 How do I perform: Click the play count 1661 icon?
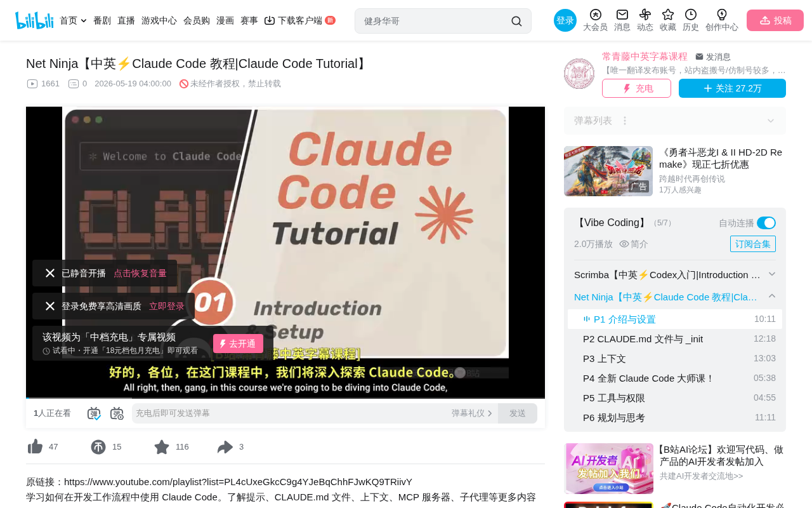(32, 84)
